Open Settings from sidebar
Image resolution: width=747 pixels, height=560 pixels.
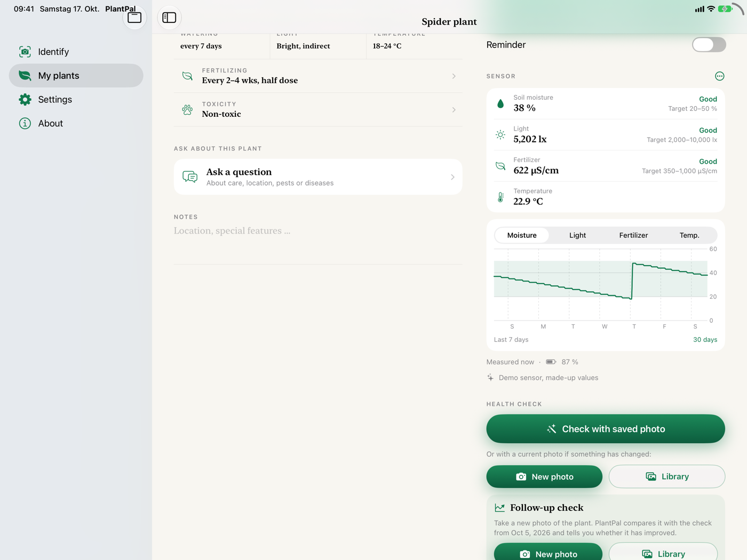pyautogui.click(x=76, y=100)
